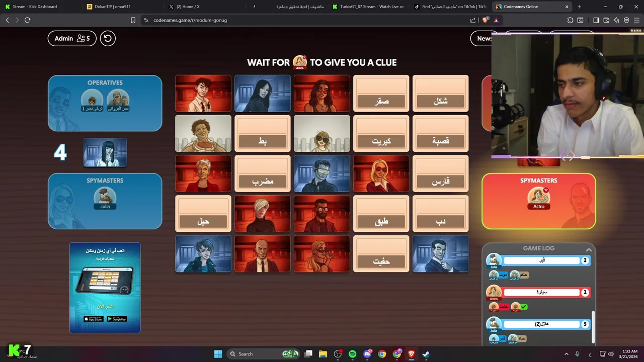Show hidden system tray icons chevron
This screenshot has width=644, height=362.
566,354
